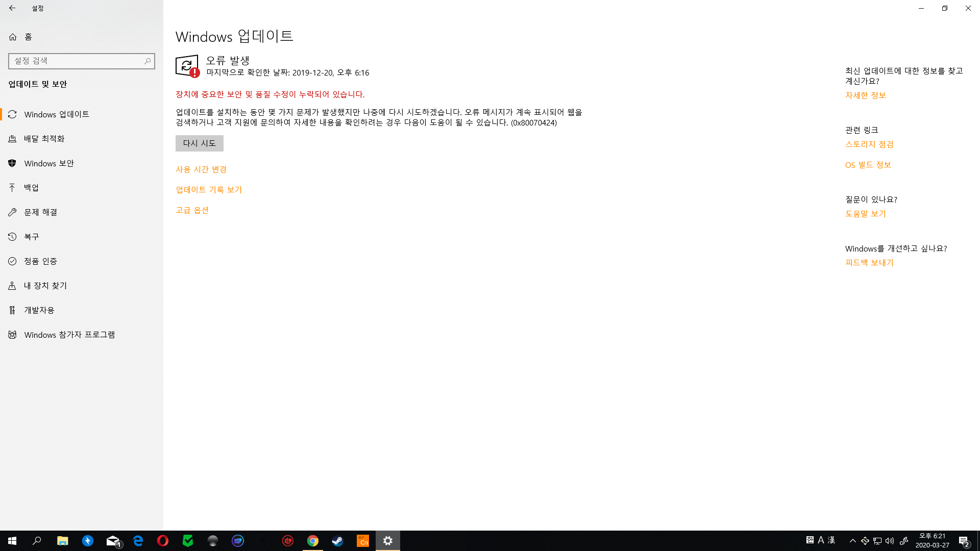Expand the system tray hidden icons arrow
980x551 pixels.
[x=852, y=541]
